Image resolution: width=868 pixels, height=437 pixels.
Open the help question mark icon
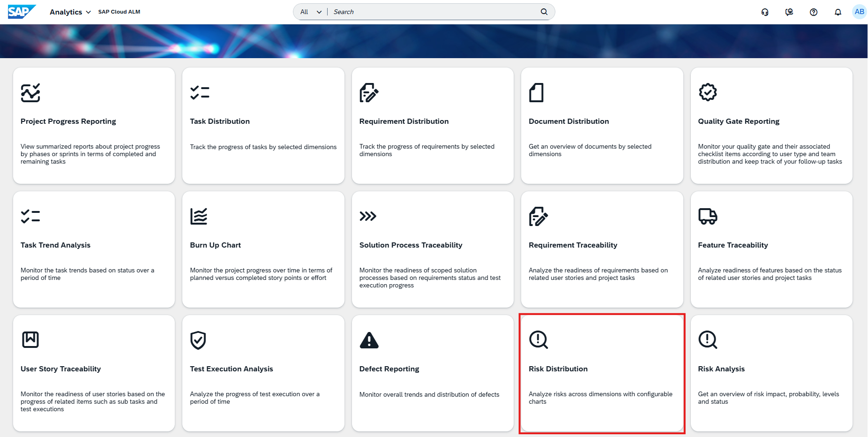813,12
